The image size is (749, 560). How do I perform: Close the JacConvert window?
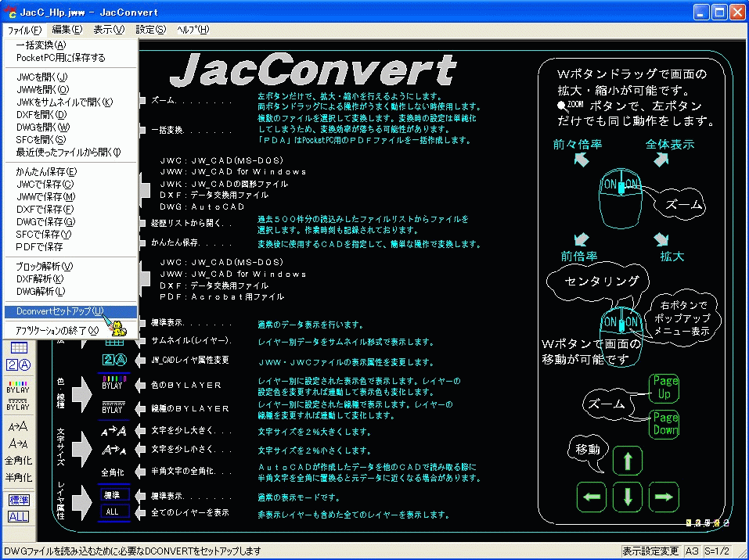[x=737, y=12]
